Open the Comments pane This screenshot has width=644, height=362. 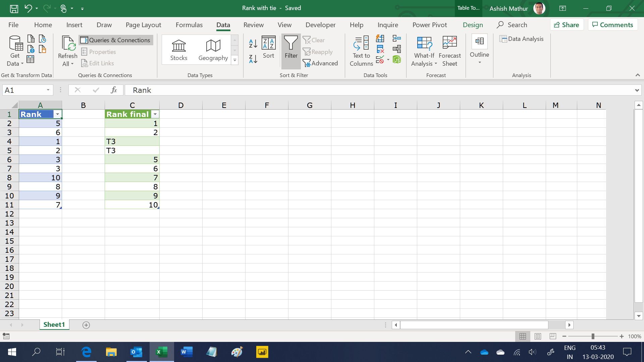(612, 25)
